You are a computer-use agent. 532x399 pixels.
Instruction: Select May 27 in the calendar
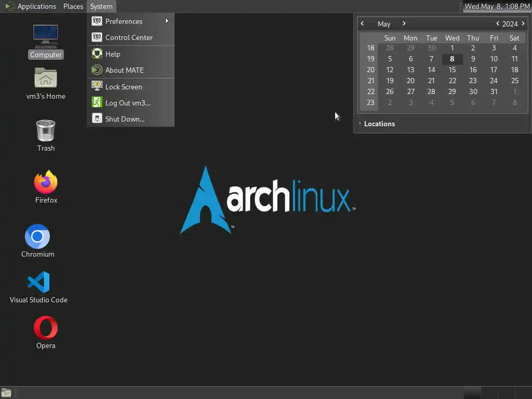pyautogui.click(x=410, y=91)
